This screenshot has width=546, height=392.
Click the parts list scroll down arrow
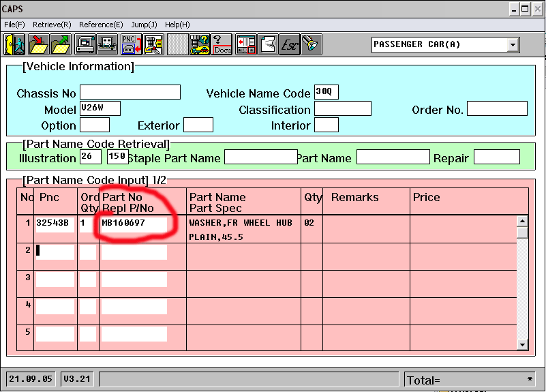[522, 345]
